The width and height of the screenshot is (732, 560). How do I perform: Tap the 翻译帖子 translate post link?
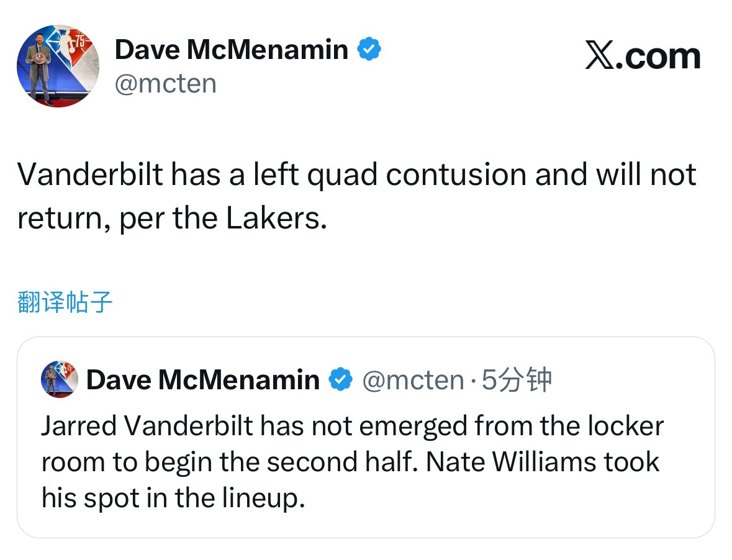click(65, 302)
